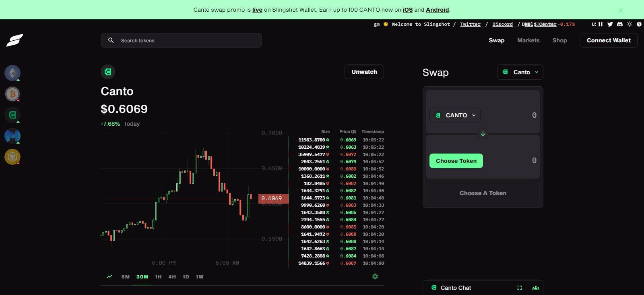Click the Timestamp column header
Viewport: 644px width, 295px height.
(x=373, y=131)
